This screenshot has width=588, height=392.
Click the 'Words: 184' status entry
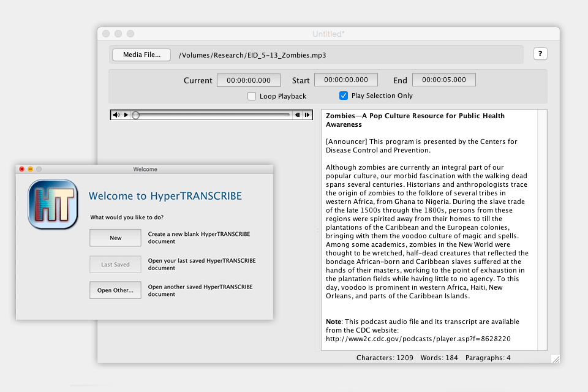tap(439, 358)
